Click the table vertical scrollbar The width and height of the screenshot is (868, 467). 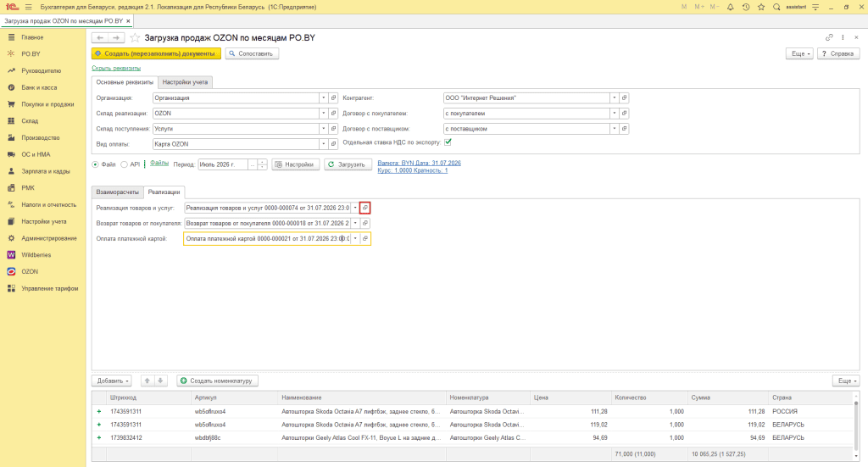(856, 426)
